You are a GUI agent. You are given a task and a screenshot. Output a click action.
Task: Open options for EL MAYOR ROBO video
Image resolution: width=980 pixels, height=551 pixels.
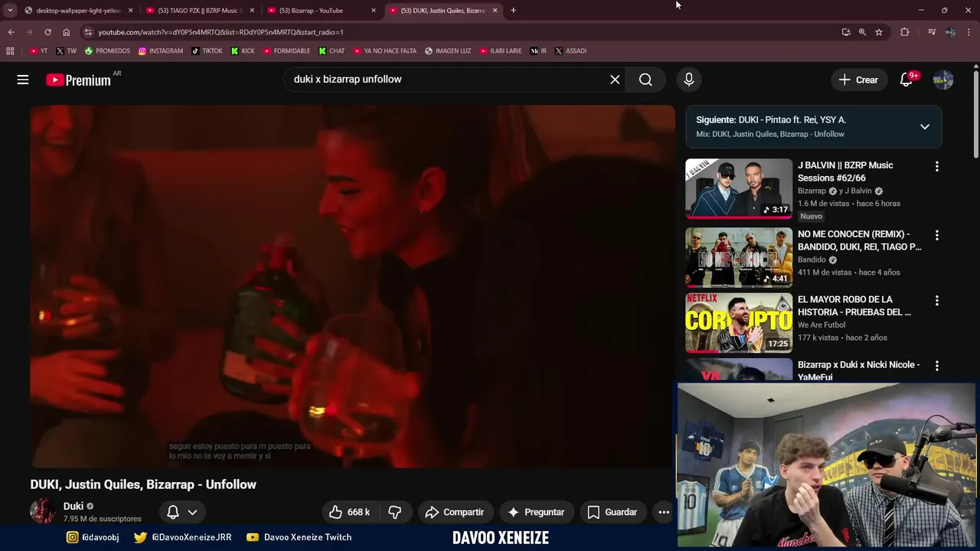point(936,301)
